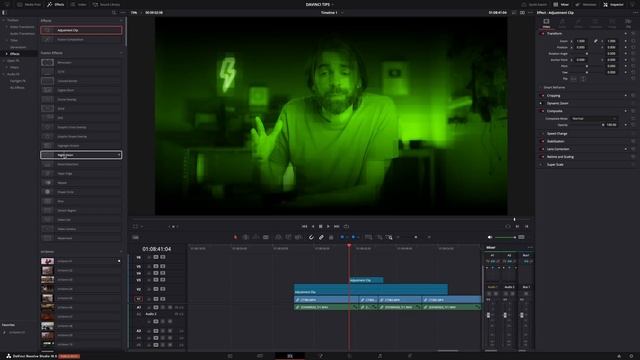Toggle the Inspector panel button

coord(613,4)
